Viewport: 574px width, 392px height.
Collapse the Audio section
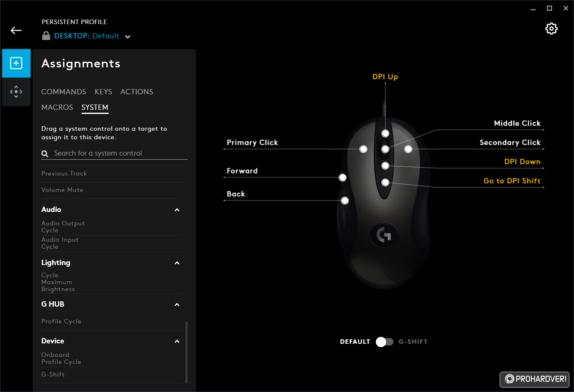coord(177,210)
